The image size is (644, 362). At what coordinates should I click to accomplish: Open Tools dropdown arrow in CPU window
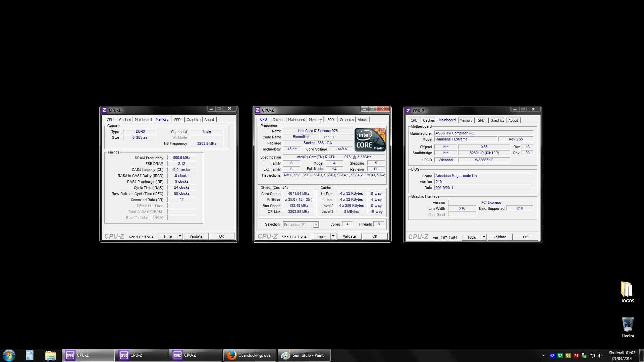coord(333,236)
